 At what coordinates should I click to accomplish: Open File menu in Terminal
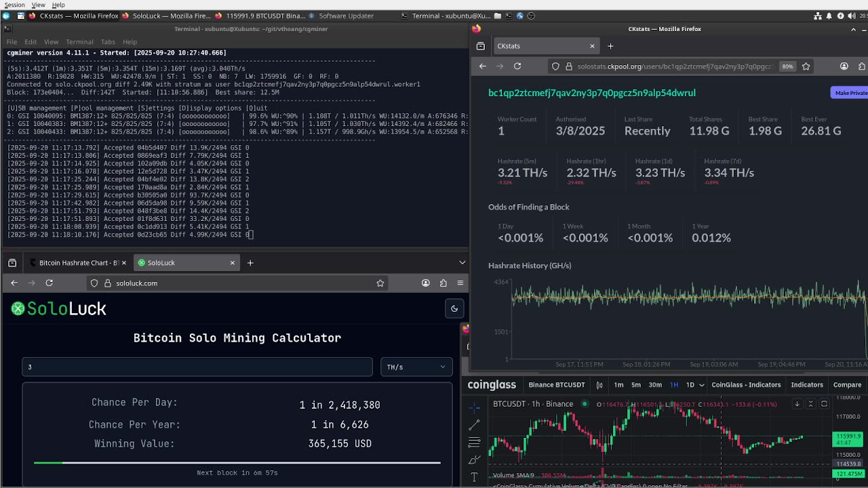pyautogui.click(x=12, y=41)
